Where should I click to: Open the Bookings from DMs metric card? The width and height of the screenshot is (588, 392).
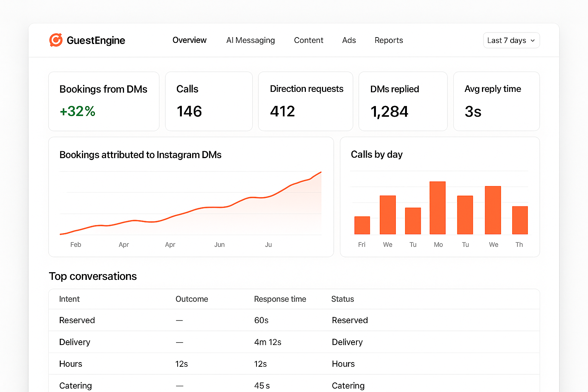103,101
